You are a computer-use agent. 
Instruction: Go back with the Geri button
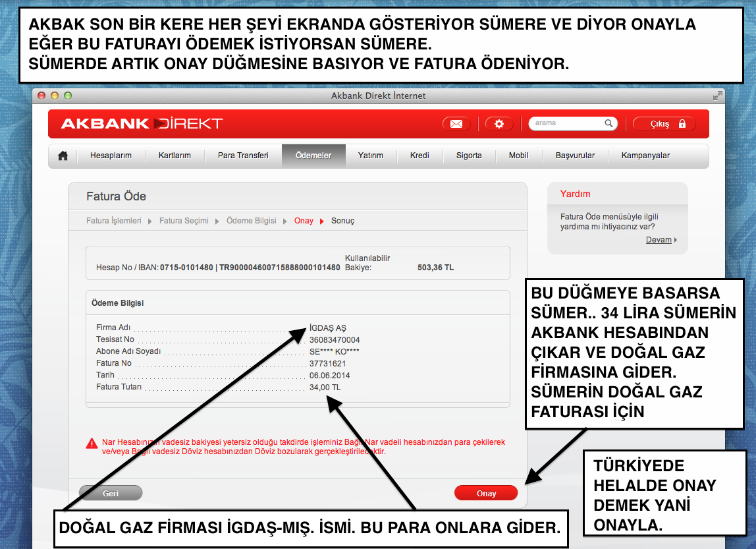pyautogui.click(x=111, y=493)
